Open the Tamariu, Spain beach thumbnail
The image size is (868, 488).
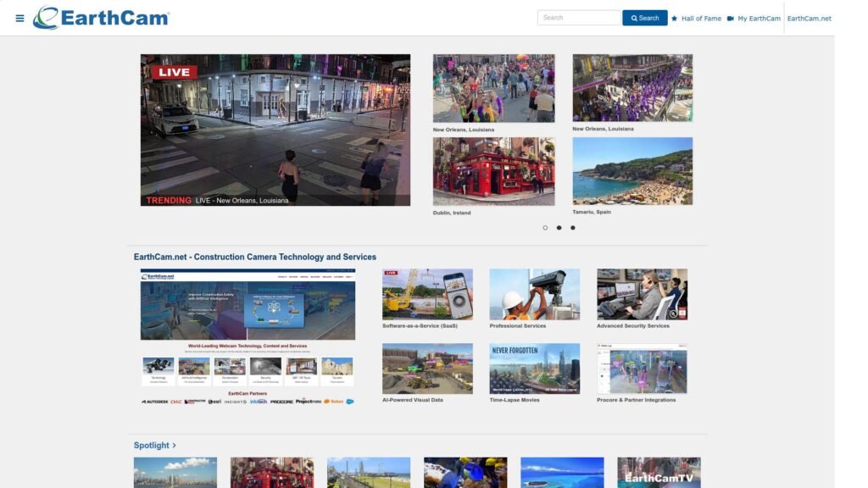pos(632,171)
